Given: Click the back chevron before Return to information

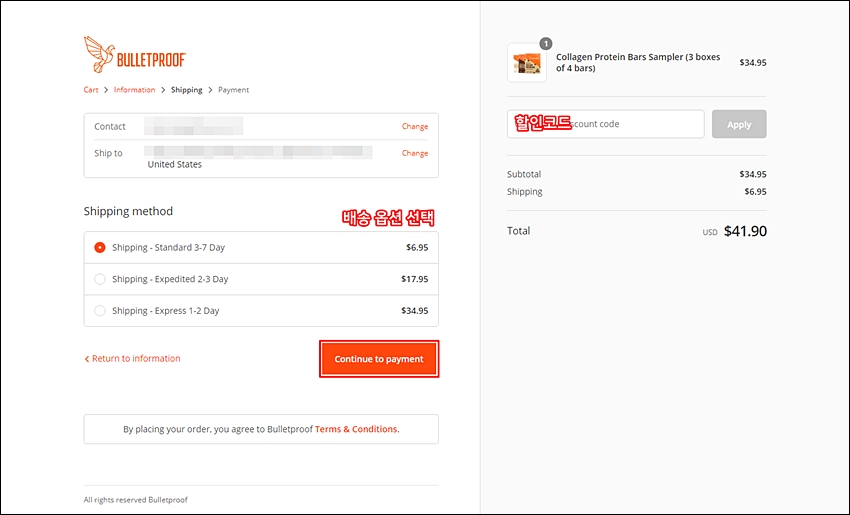Looking at the screenshot, I should pyautogui.click(x=87, y=359).
